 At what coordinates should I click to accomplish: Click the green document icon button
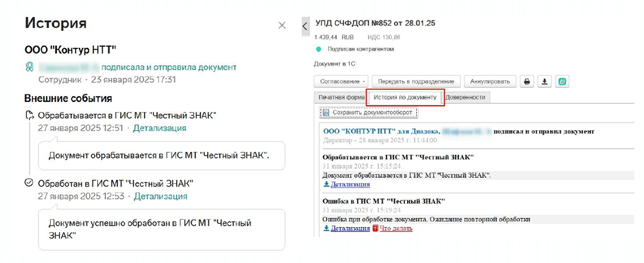tap(562, 81)
